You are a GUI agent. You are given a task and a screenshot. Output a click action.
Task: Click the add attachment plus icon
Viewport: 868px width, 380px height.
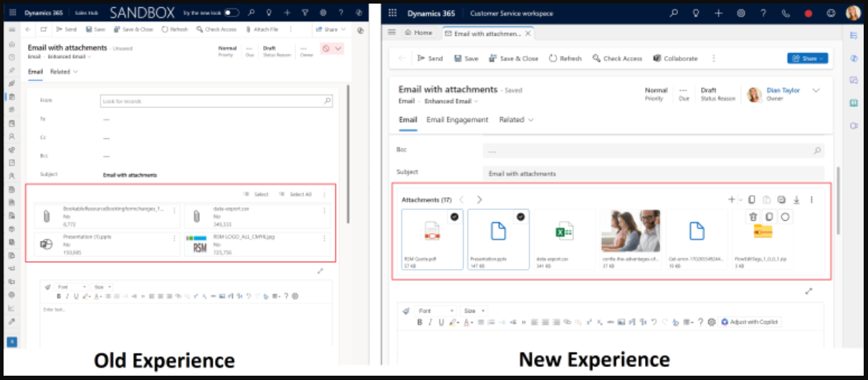[732, 200]
